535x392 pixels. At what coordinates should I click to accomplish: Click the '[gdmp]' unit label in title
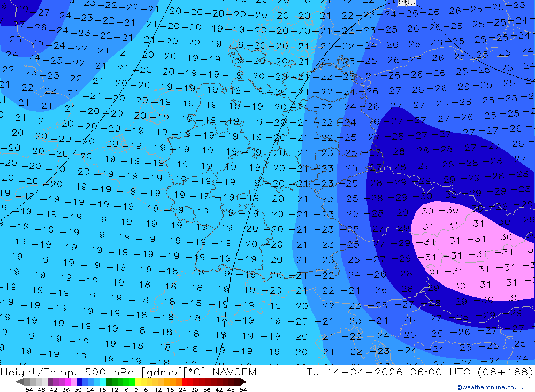coord(162,372)
